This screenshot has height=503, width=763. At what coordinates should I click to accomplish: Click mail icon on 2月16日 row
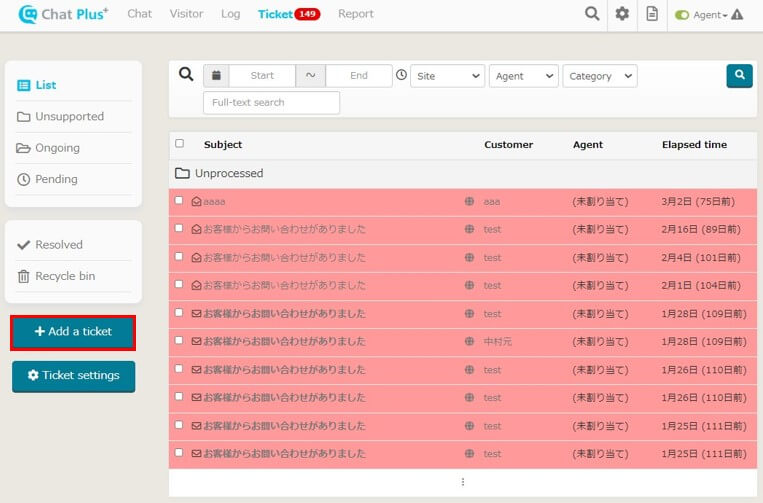coord(197,229)
